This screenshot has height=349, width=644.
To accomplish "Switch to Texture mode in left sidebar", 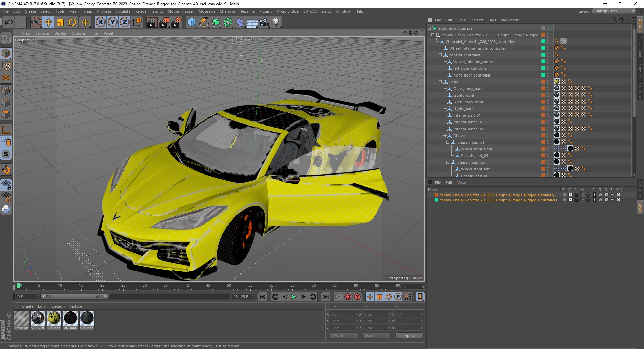I will [6, 66].
